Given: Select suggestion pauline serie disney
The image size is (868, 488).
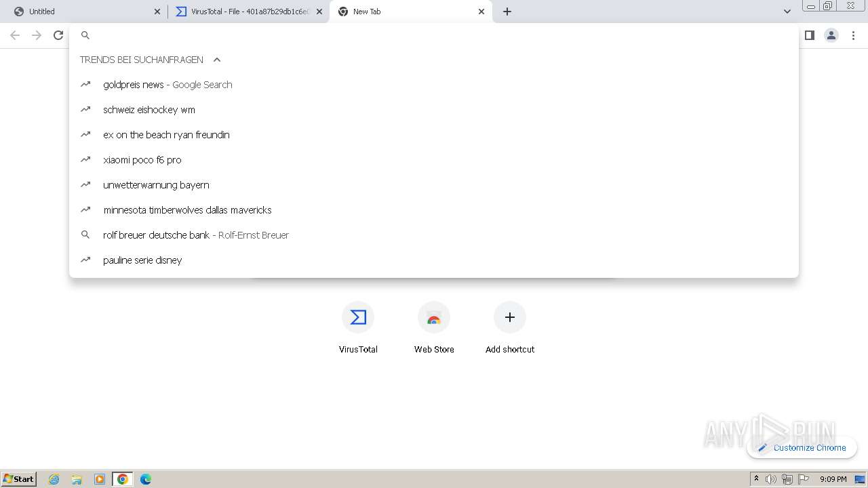Looking at the screenshot, I should click(434, 260).
